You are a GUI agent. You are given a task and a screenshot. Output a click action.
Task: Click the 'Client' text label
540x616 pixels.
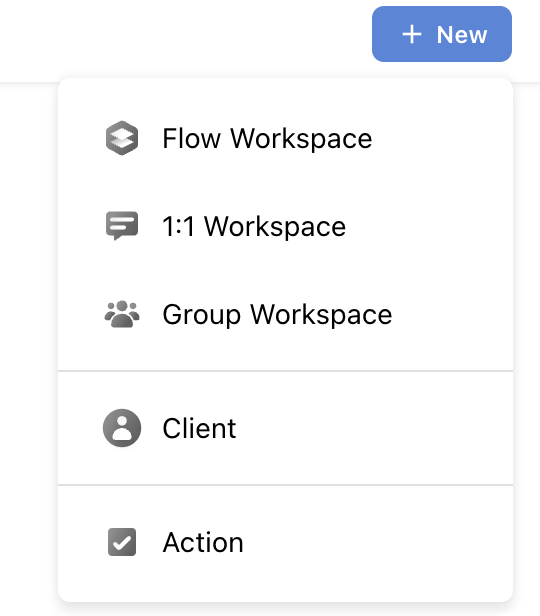coord(199,428)
